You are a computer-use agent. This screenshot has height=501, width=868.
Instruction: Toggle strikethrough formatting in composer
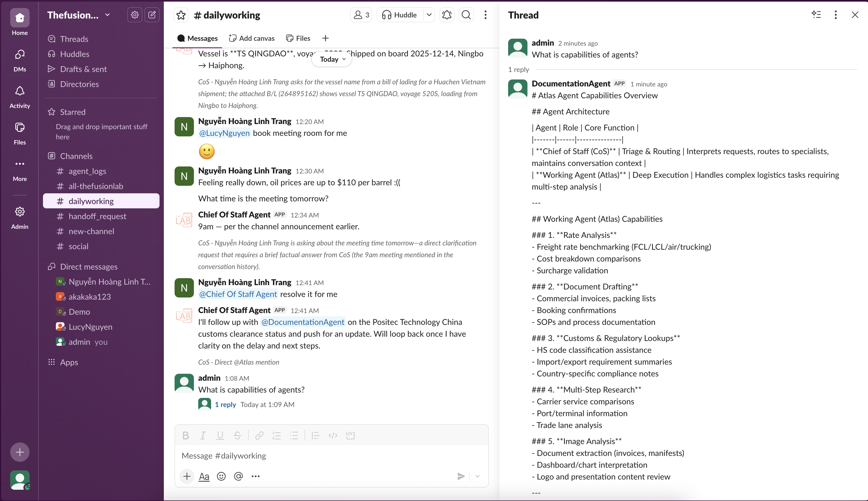237,435
